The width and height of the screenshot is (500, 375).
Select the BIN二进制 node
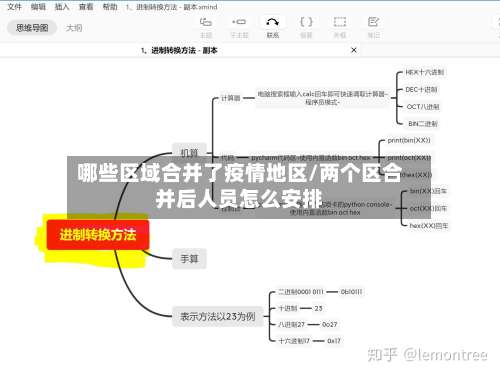point(423,124)
